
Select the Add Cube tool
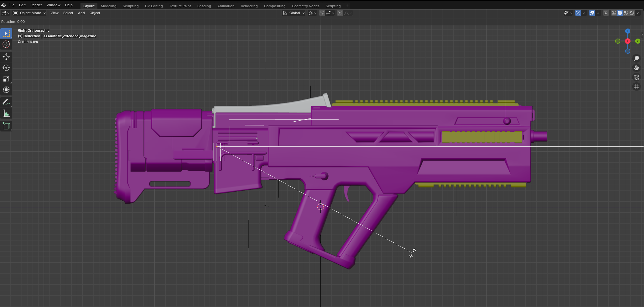coord(6,126)
